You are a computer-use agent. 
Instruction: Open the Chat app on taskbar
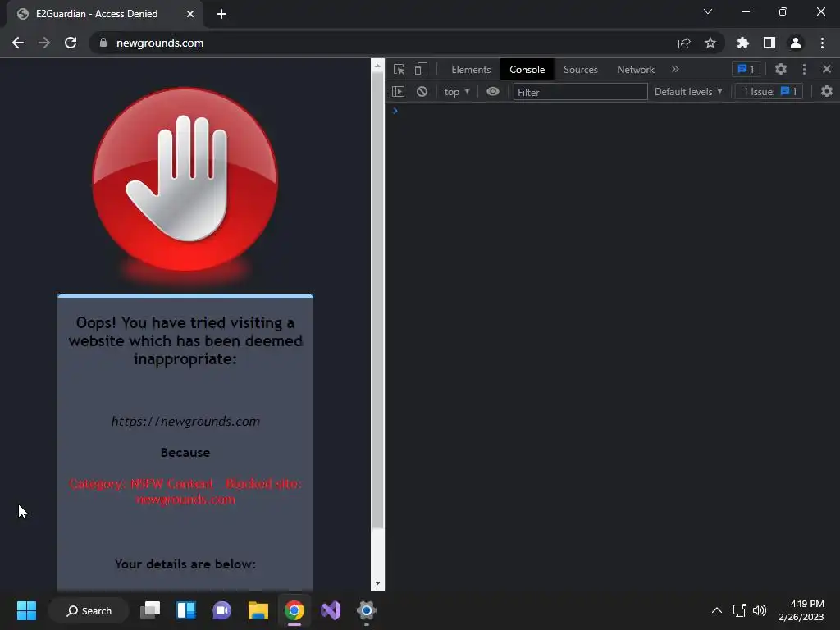click(x=221, y=610)
